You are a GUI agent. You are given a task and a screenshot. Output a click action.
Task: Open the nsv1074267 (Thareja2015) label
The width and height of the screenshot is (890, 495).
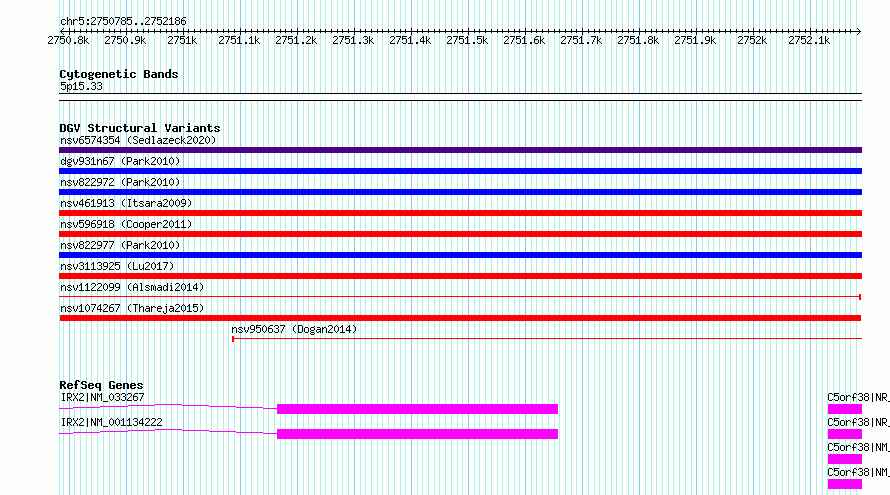click(x=132, y=308)
